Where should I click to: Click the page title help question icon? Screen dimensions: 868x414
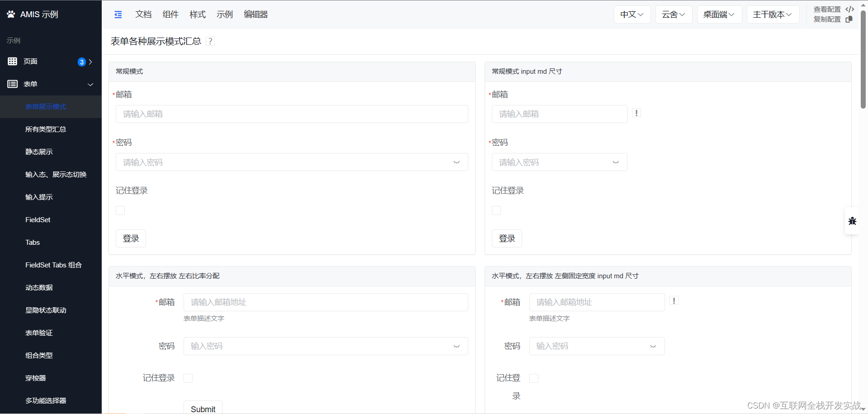tap(210, 41)
